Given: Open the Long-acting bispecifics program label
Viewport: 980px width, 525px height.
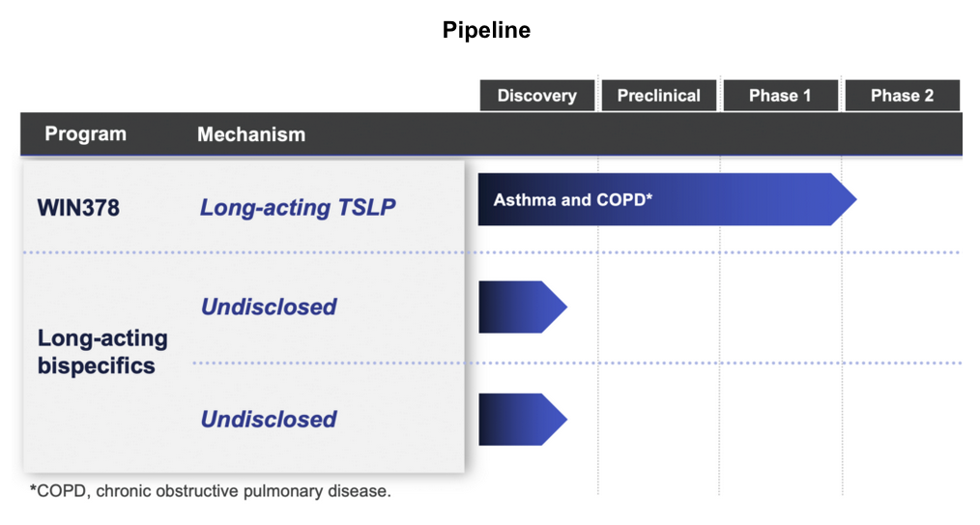Looking at the screenshot, I should (x=102, y=352).
